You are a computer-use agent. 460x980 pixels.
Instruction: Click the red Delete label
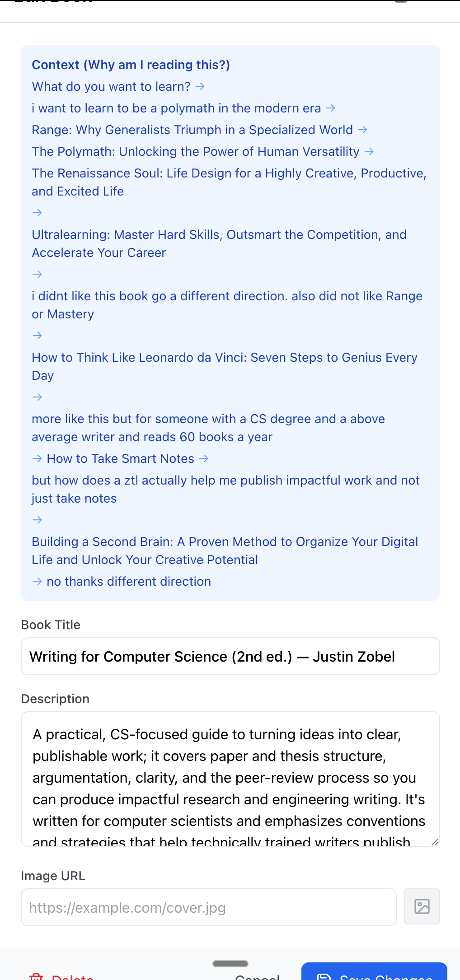(x=72, y=977)
